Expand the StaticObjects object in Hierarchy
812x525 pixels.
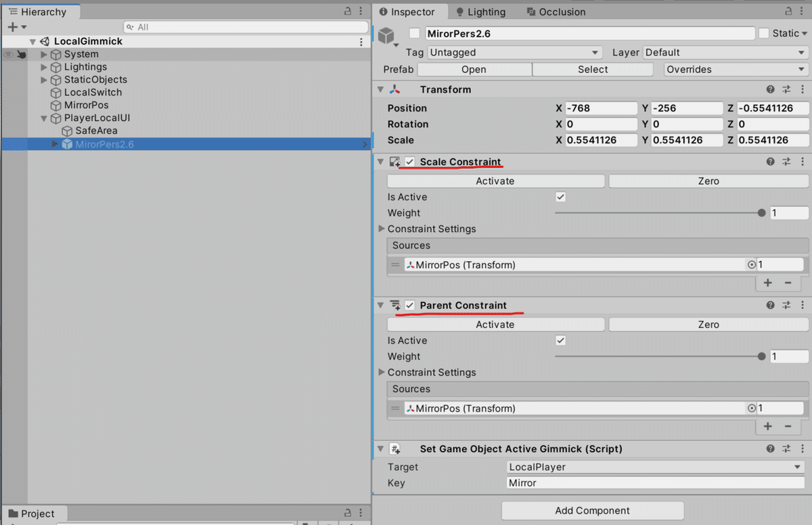(x=45, y=80)
